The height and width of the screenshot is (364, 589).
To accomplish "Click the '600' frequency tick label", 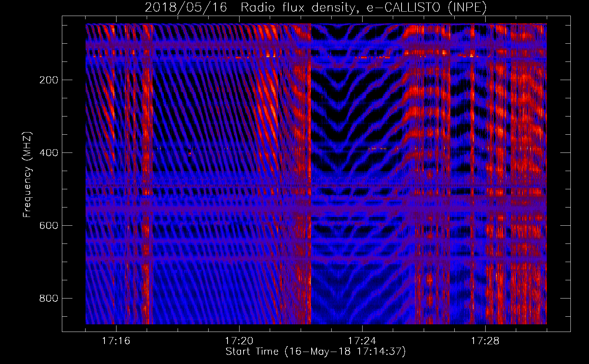I will 48,226.
